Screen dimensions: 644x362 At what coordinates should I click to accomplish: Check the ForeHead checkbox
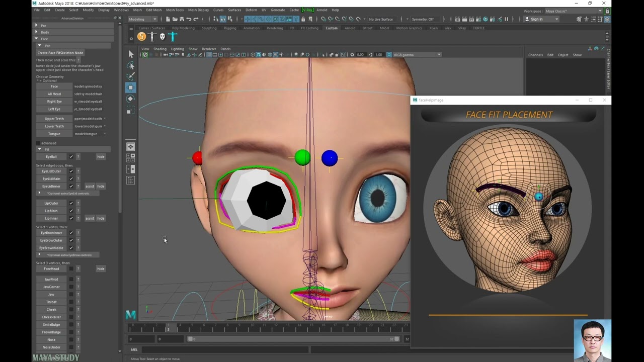(71, 269)
